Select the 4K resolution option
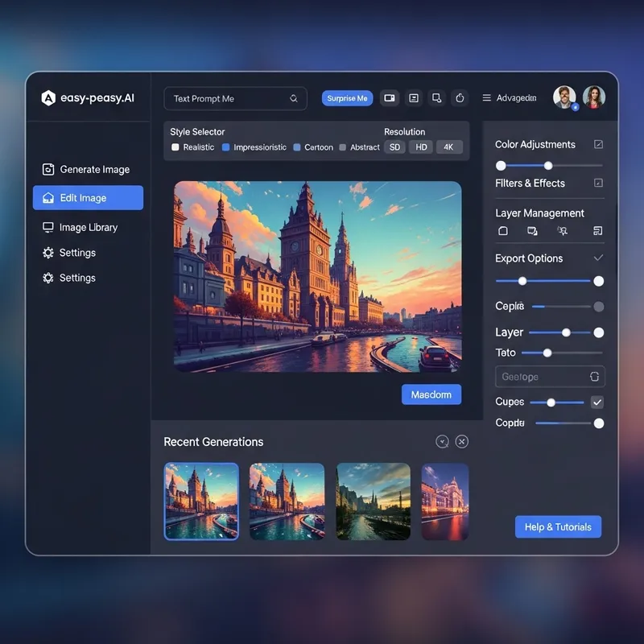This screenshot has width=644, height=644. pyautogui.click(x=449, y=147)
